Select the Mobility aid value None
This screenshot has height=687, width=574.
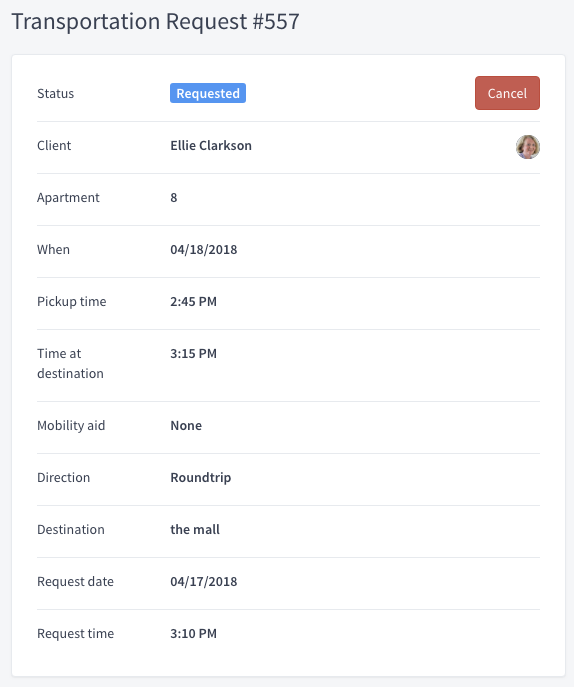coord(186,425)
